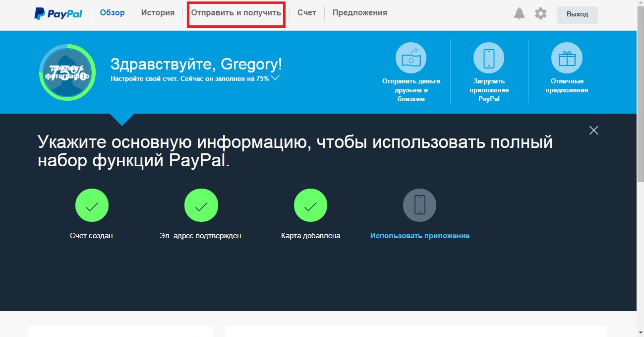This screenshot has width=644, height=337.
Task: Click Отличные предложения label
Action: pos(567,85)
